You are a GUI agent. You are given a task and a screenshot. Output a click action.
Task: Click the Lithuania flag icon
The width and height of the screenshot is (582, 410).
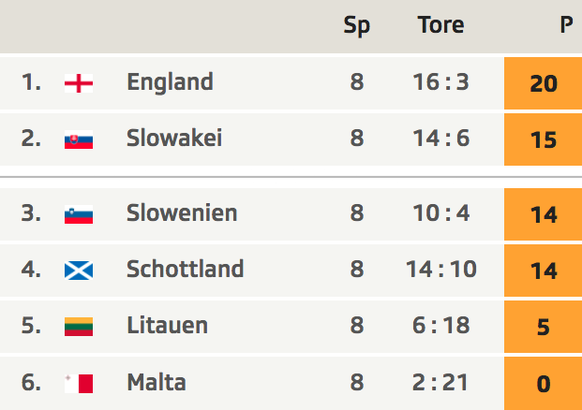79,327
